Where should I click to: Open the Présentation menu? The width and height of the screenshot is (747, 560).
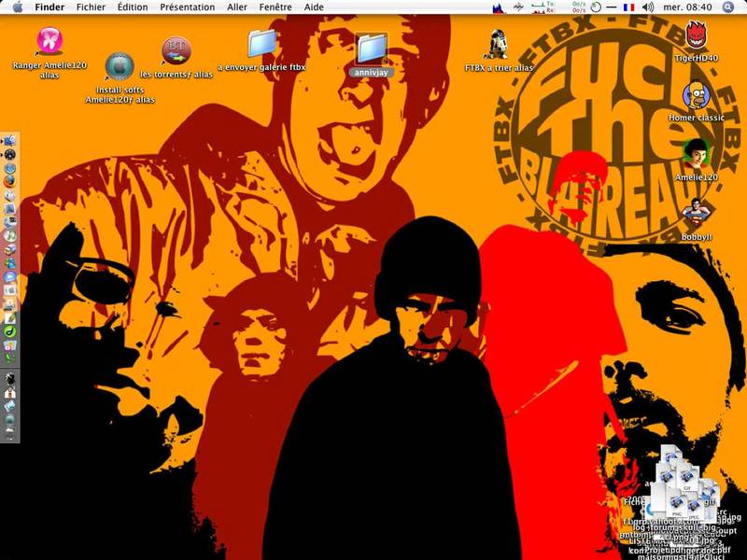pos(188,7)
